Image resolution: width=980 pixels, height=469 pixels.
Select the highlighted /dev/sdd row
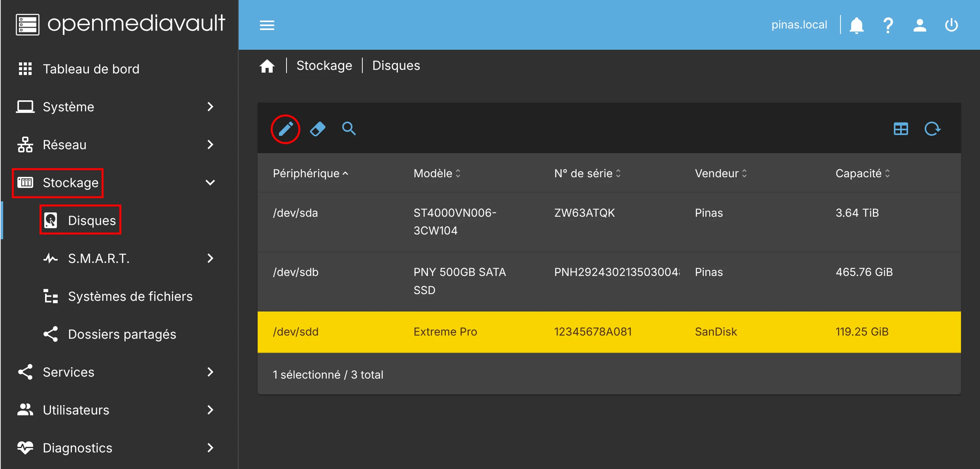(x=609, y=332)
